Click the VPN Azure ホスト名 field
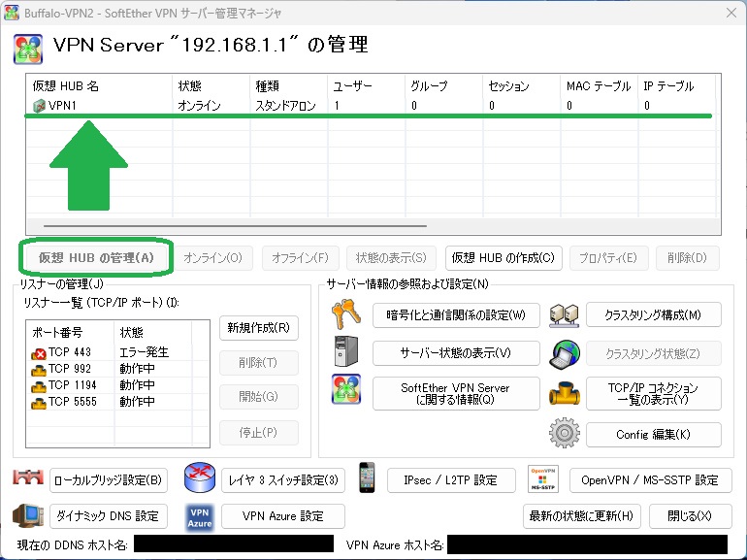Screen dimensions: 747x560 (587, 544)
